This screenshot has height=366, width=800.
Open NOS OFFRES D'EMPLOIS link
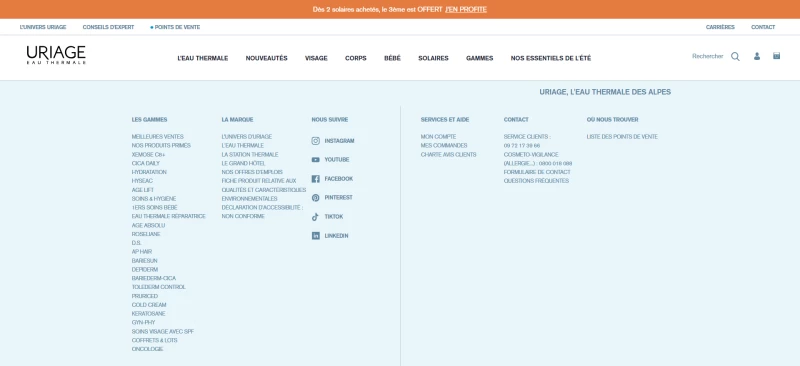pyautogui.click(x=252, y=172)
